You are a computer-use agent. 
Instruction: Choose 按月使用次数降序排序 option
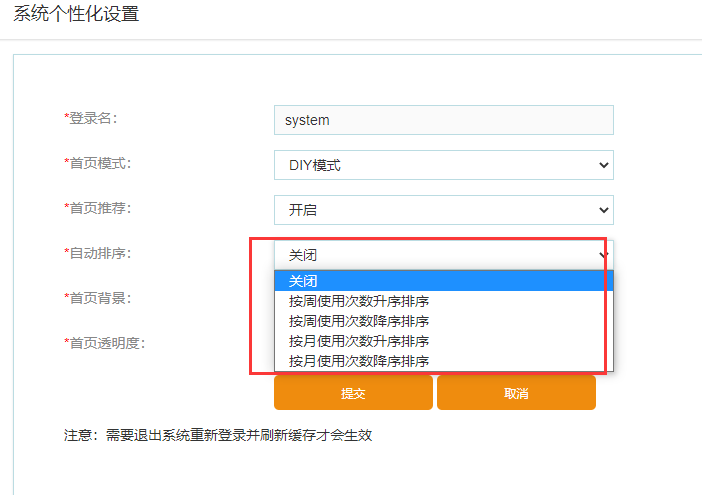[444, 361]
